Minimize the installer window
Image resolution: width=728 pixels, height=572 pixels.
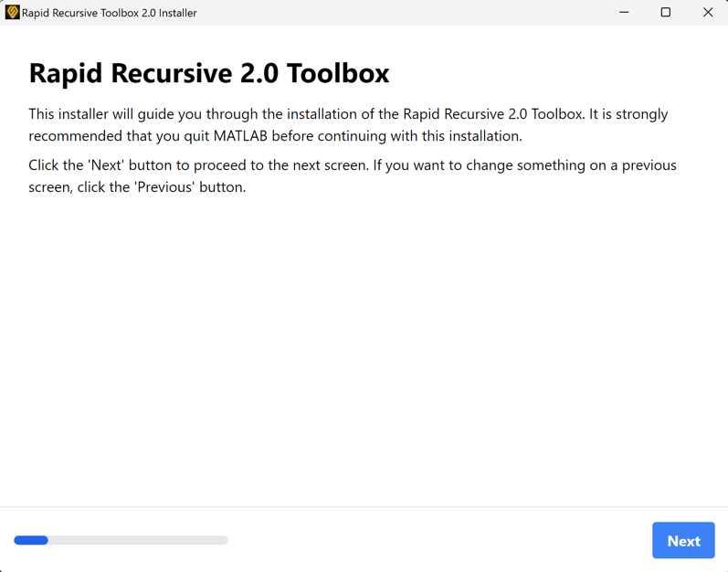point(624,12)
